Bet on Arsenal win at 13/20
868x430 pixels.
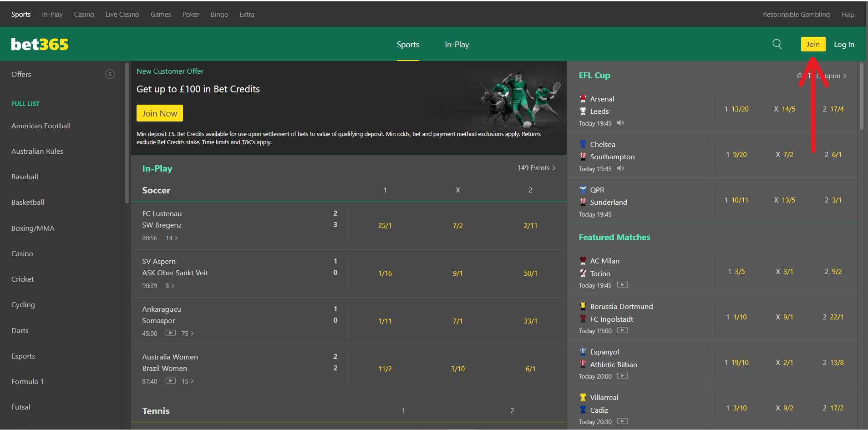click(x=736, y=109)
